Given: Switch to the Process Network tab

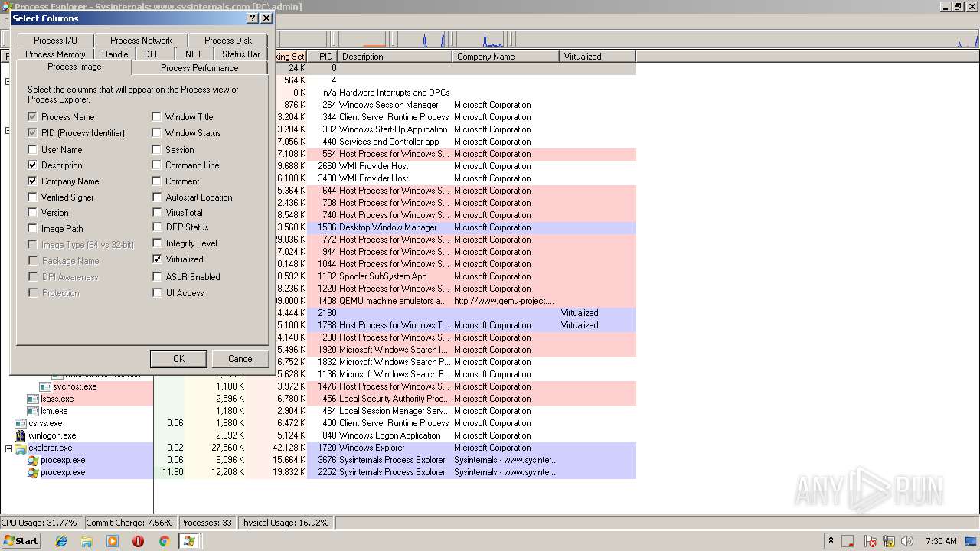Looking at the screenshot, I should coord(141,40).
